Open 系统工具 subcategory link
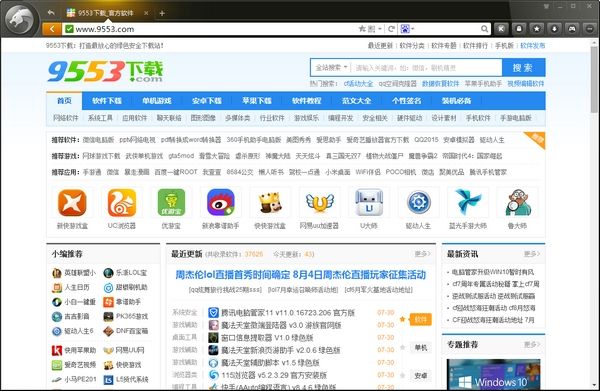The width and height of the screenshot is (600, 391). pos(100,118)
